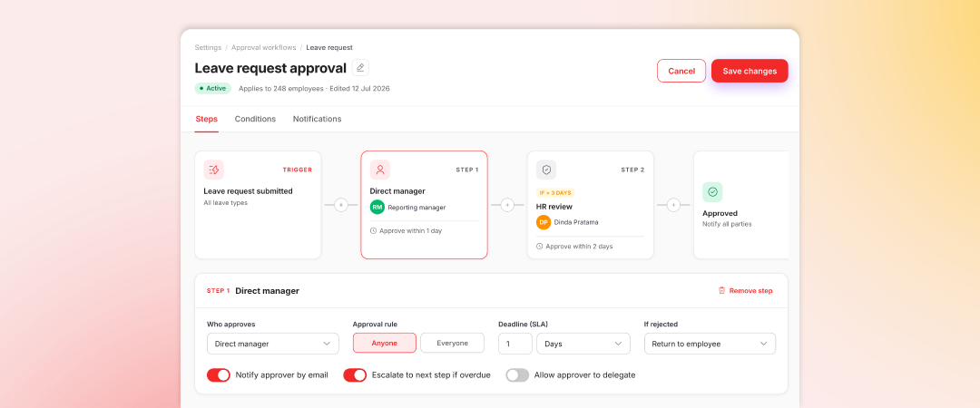
Task: Open the If rejected dropdown
Action: 710,344
